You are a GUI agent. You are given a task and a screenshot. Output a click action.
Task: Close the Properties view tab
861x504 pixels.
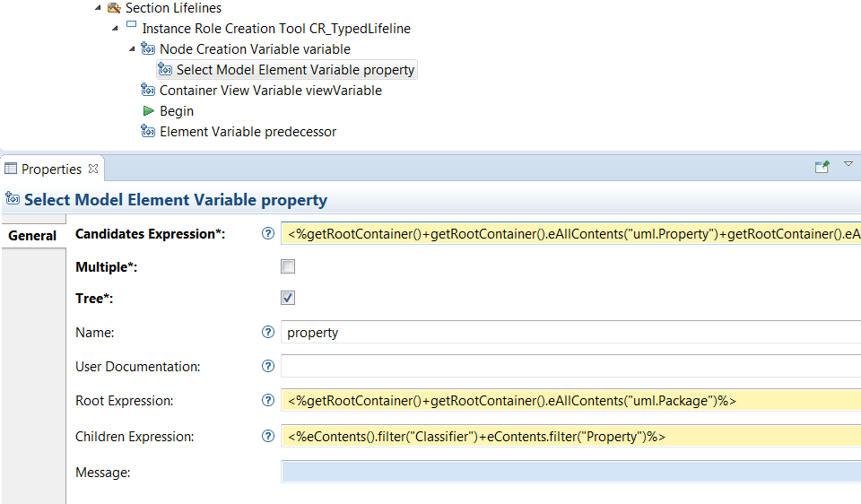pos(93,169)
